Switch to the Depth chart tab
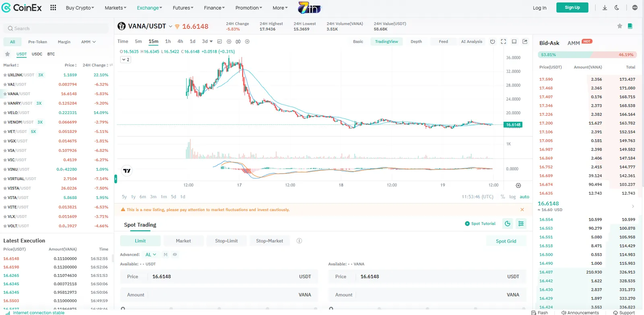644x315 pixels. tap(416, 41)
